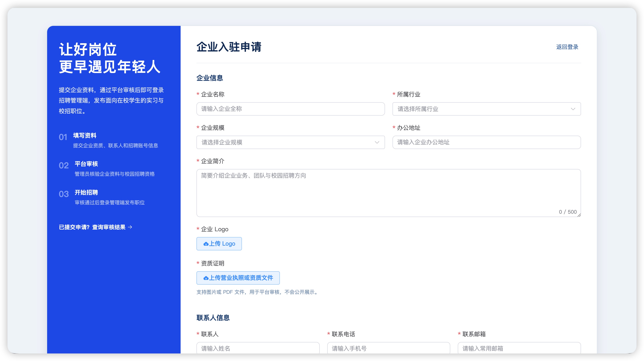
Task: Click the 填写资料 step title
Action: point(85,136)
